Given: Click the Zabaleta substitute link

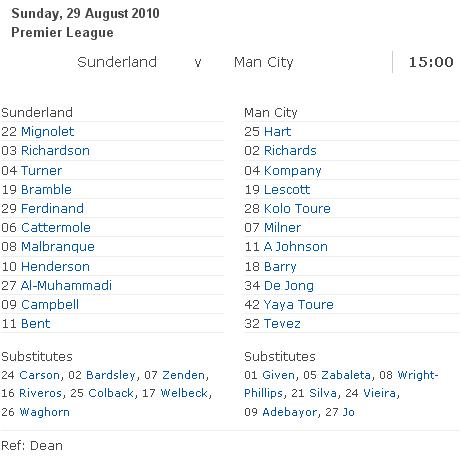Looking at the screenshot, I should (x=346, y=375).
